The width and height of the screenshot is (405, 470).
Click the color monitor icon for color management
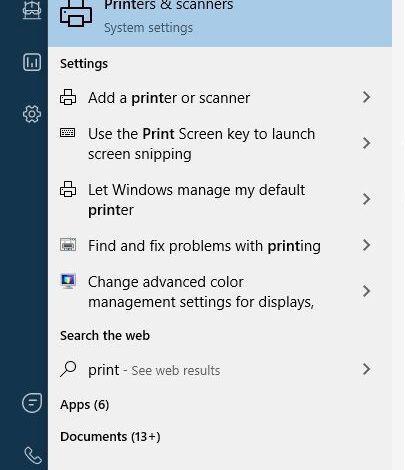[x=68, y=281]
